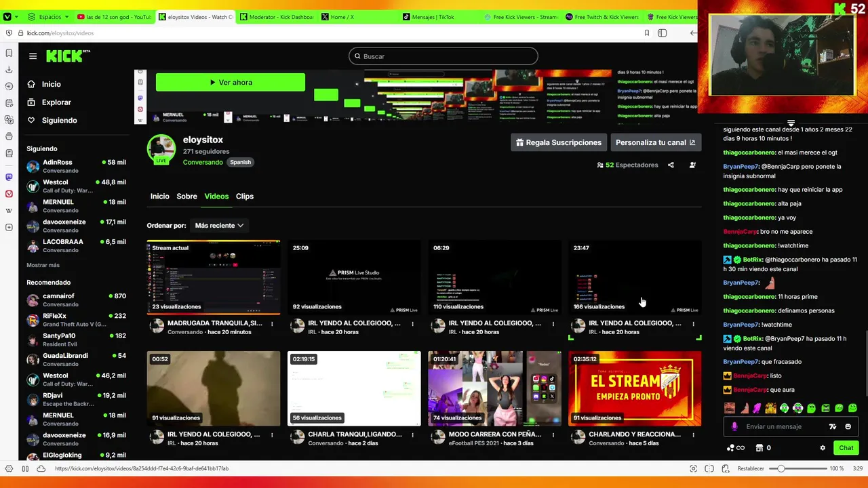This screenshot has width=868, height=488.
Task: Click the moderator user icon beside share
Action: pos(692,165)
